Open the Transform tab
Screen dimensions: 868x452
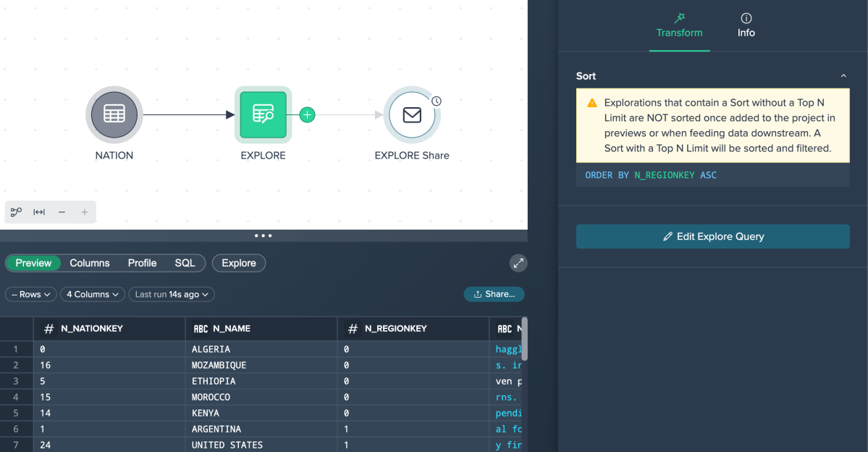point(679,26)
